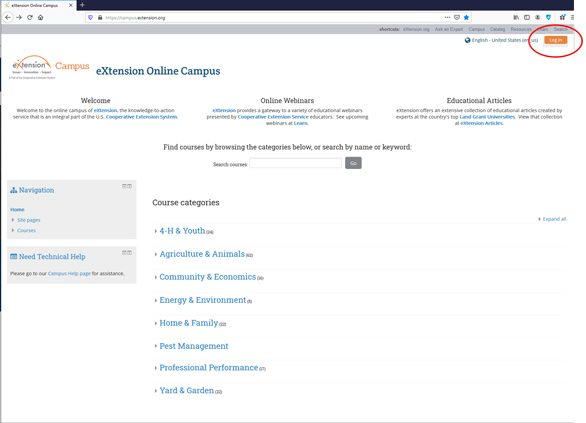Click the blue bookmark star icon

pos(466,18)
